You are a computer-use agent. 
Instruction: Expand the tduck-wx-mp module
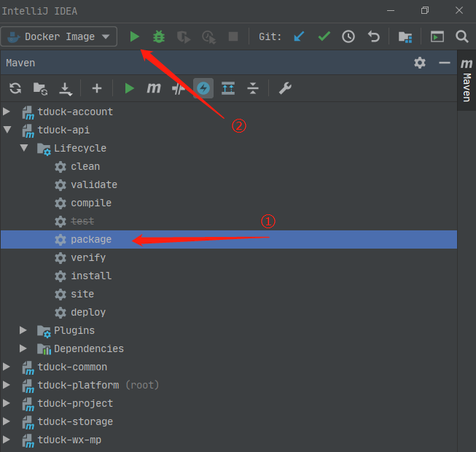[x=7, y=440]
